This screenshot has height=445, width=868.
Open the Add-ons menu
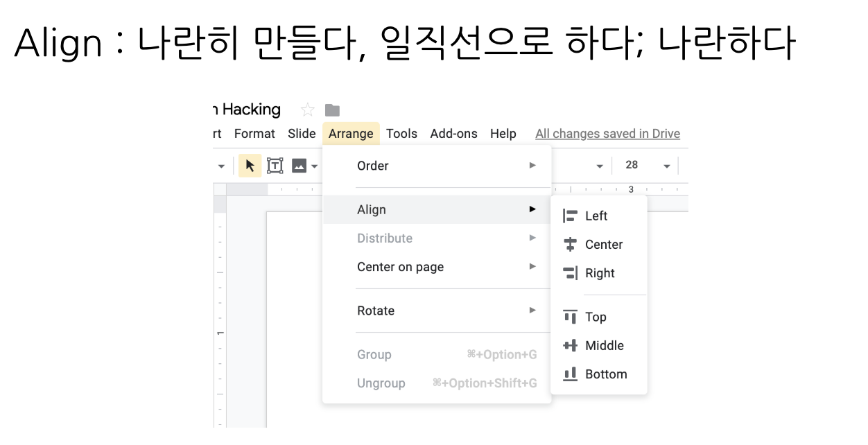pos(453,133)
